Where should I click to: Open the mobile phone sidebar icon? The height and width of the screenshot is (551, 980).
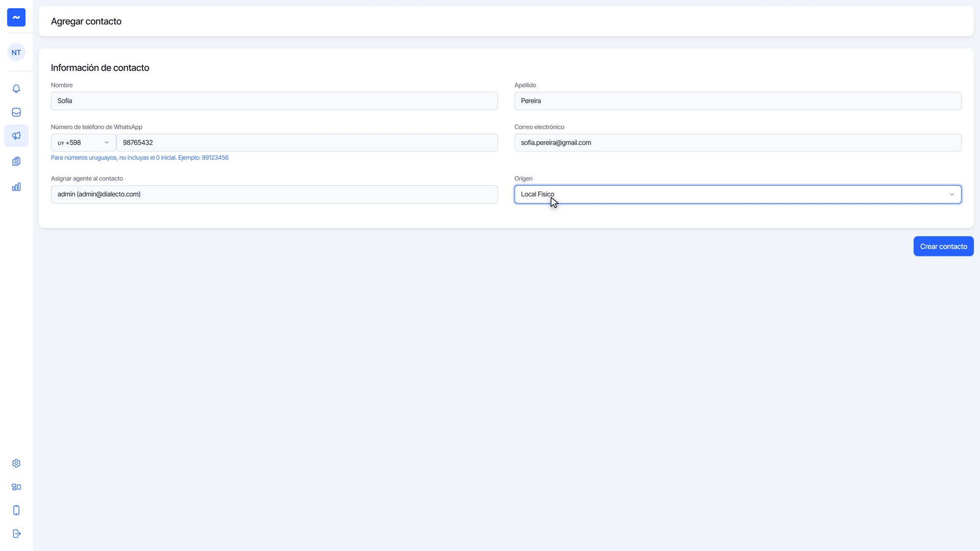point(16,510)
